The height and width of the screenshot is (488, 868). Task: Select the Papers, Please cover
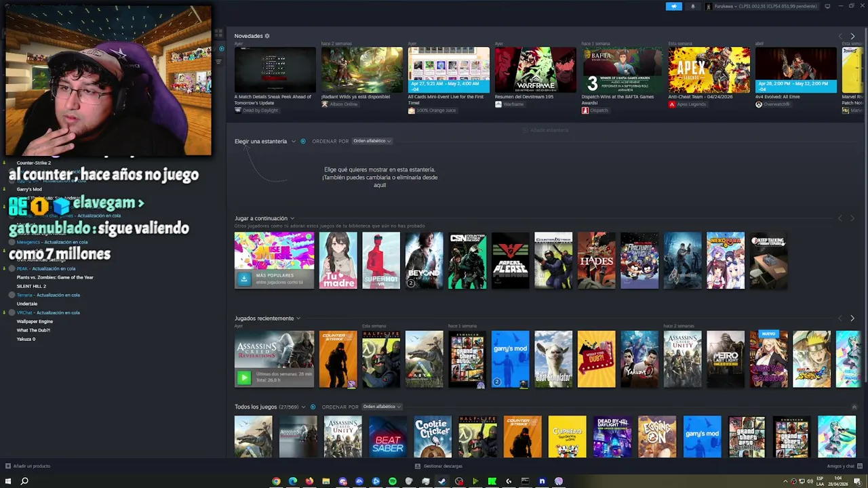tap(510, 260)
